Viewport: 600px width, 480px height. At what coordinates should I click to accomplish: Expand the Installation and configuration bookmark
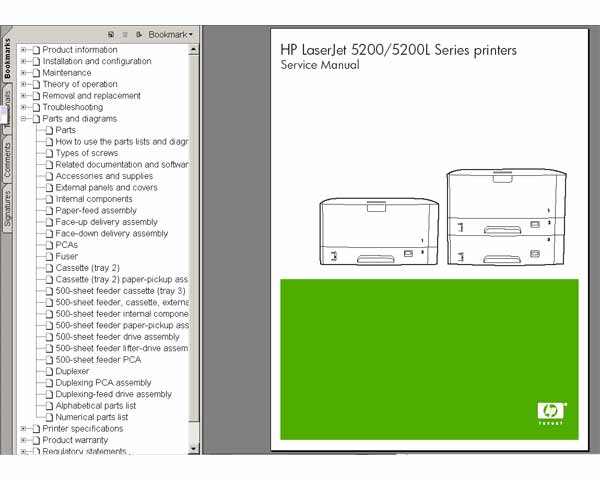pyautogui.click(x=24, y=61)
